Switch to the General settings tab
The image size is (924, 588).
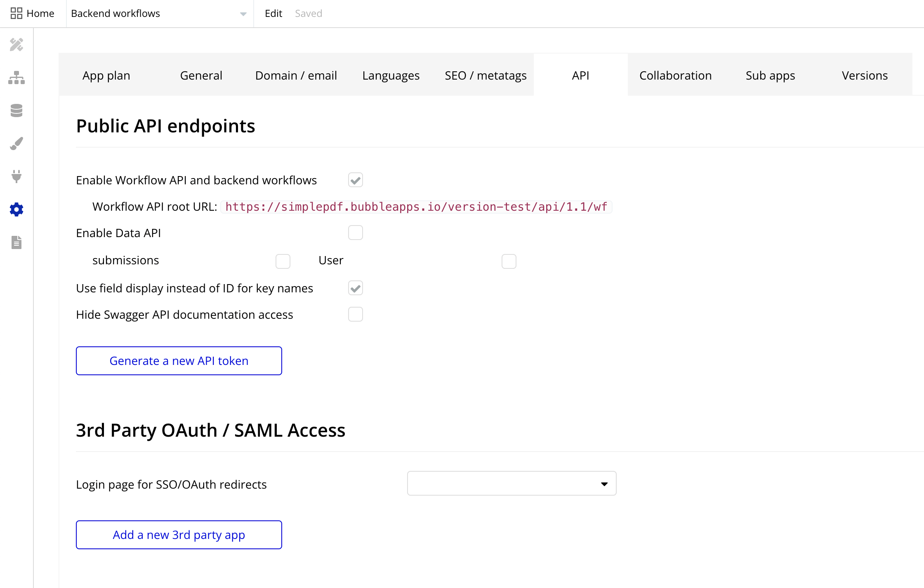tap(201, 75)
